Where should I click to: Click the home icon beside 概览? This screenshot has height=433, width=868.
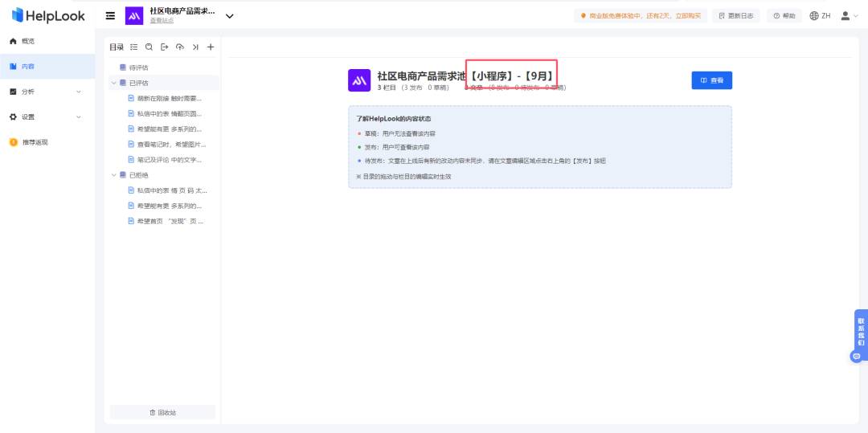click(14, 41)
